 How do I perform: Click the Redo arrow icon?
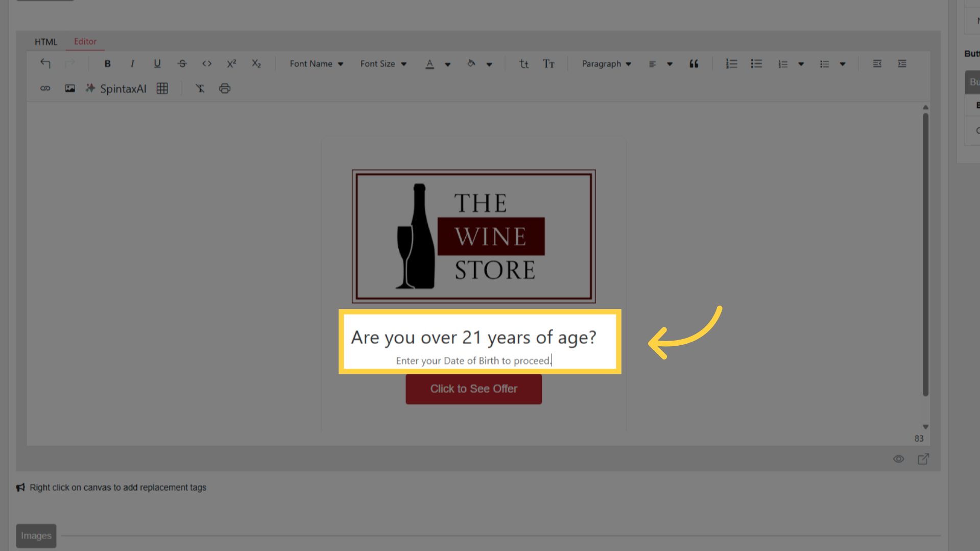coord(70,64)
